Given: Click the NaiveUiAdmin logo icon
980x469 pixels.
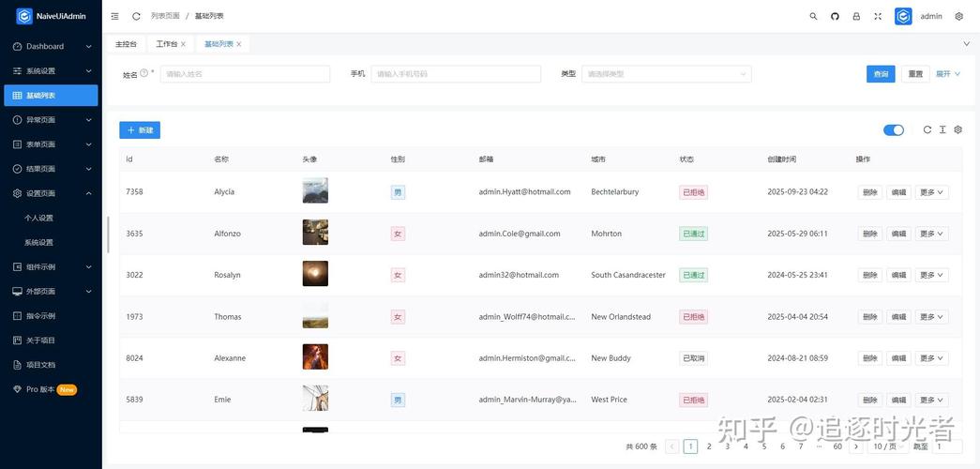Looking at the screenshot, I should 24,16.
